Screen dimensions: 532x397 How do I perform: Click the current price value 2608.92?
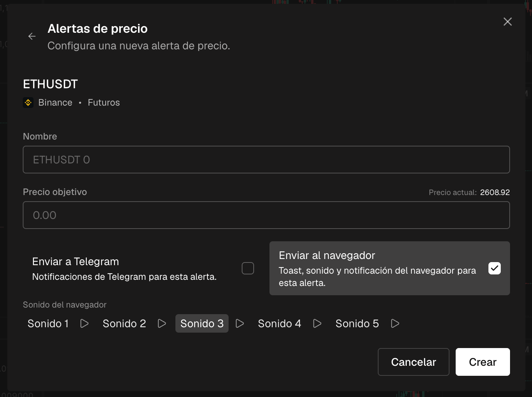pyautogui.click(x=495, y=192)
